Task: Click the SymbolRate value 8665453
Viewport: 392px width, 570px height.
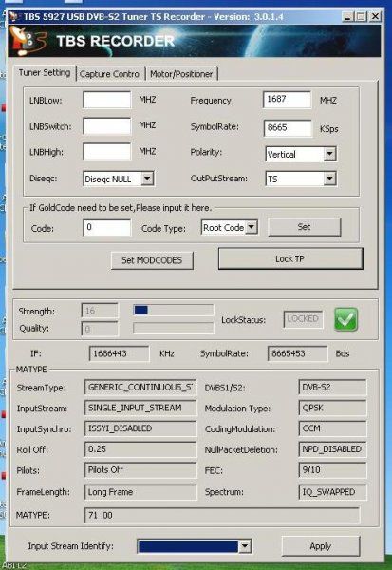Action: 297,353
